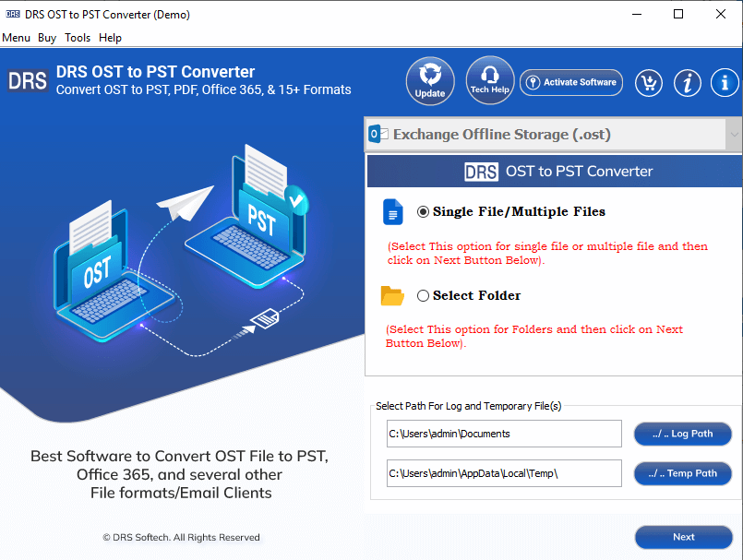The height and width of the screenshot is (560, 743).
Task: Click Activate Software button
Action: 571,82
